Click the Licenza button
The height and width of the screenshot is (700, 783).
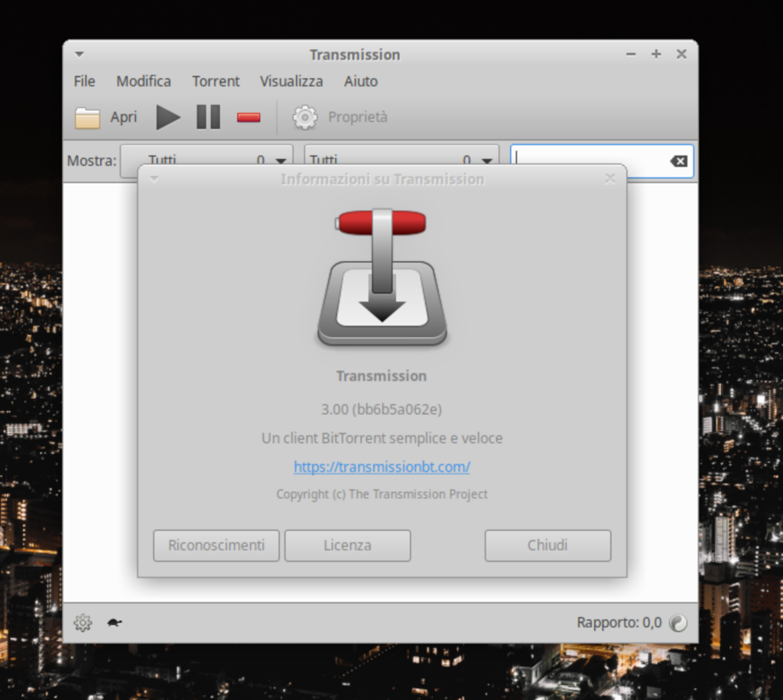click(347, 545)
